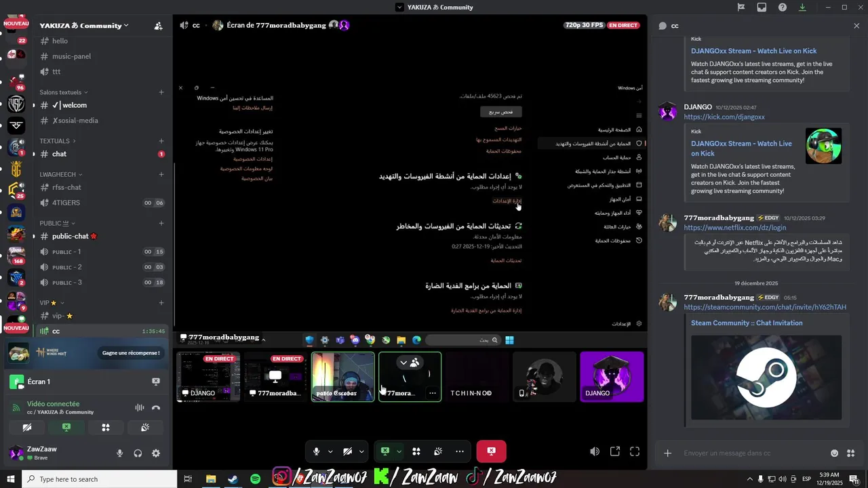The height and width of the screenshot is (488, 868).
Task: Pop out the stream window
Action: click(615, 451)
